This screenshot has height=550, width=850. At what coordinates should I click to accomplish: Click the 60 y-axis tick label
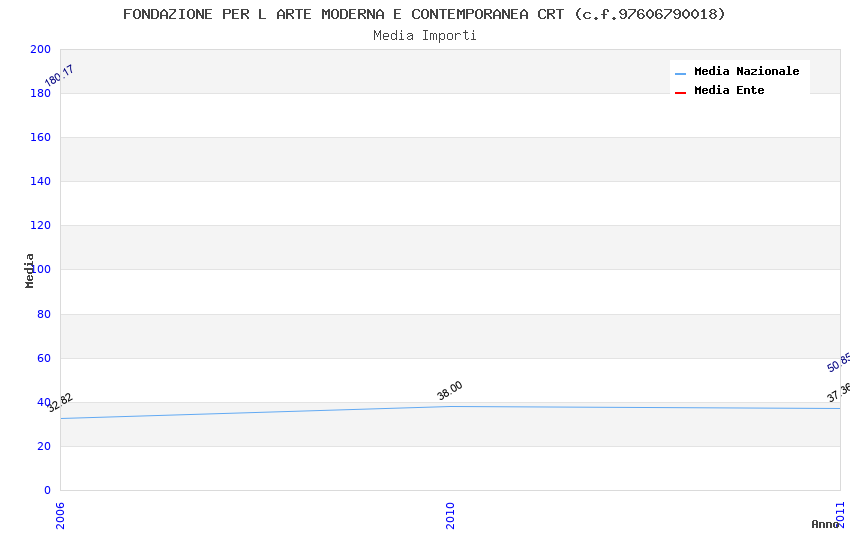pyautogui.click(x=44, y=358)
